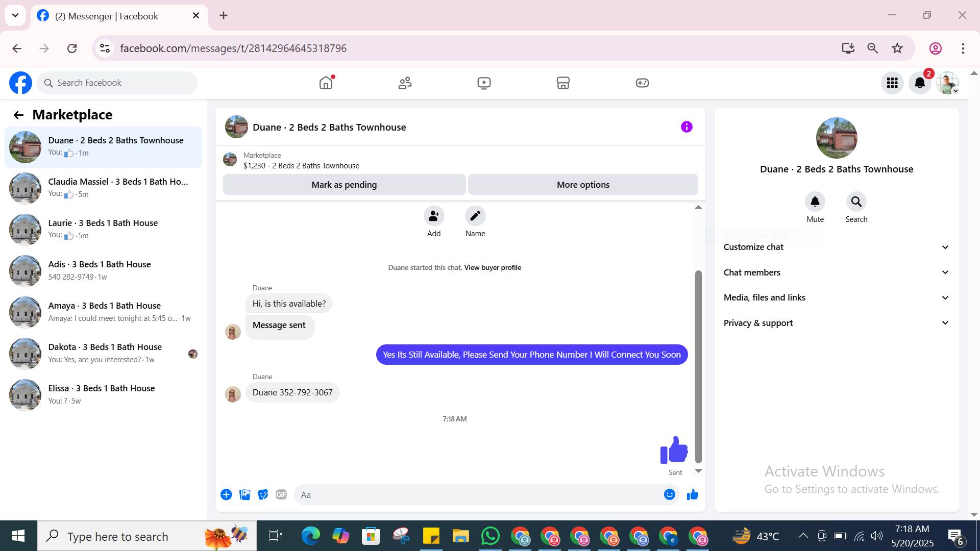The image size is (980, 551).
Task: Send a thumbs up like
Action: (692, 494)
